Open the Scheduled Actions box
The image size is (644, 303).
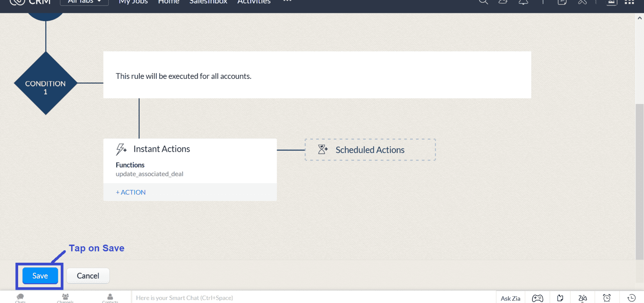tap(370, 150)
